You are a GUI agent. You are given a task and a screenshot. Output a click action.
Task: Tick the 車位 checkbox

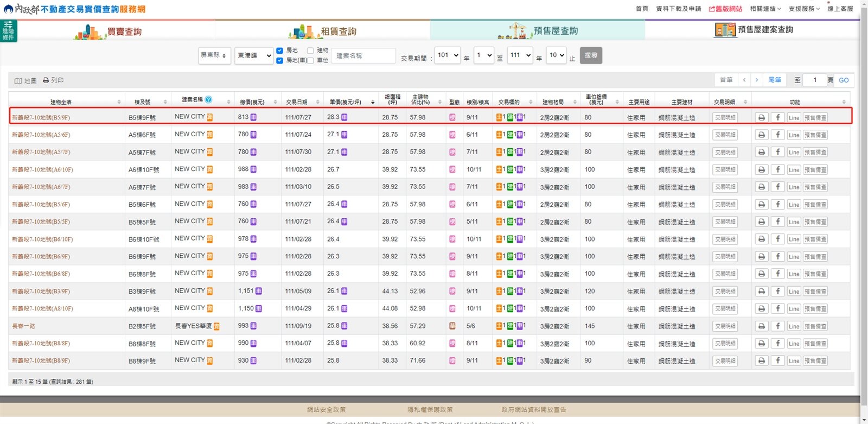click(x=310, y=60)
